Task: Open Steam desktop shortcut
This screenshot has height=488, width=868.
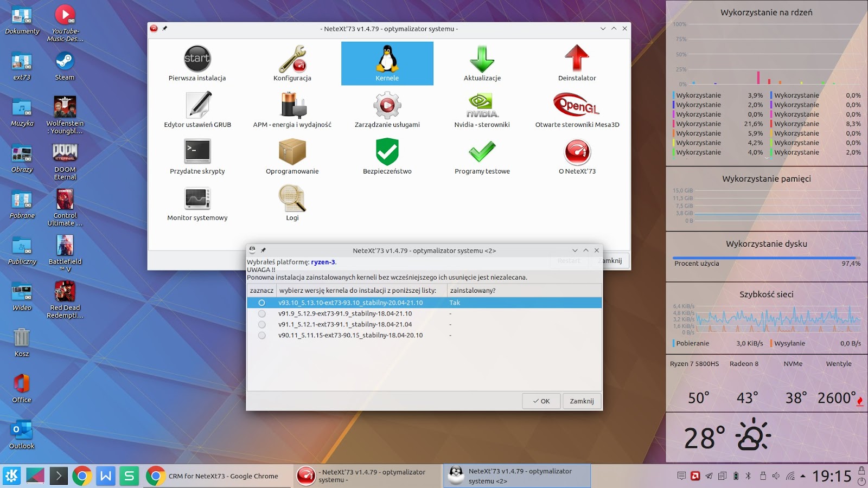Action: click(x=65, y=66)
